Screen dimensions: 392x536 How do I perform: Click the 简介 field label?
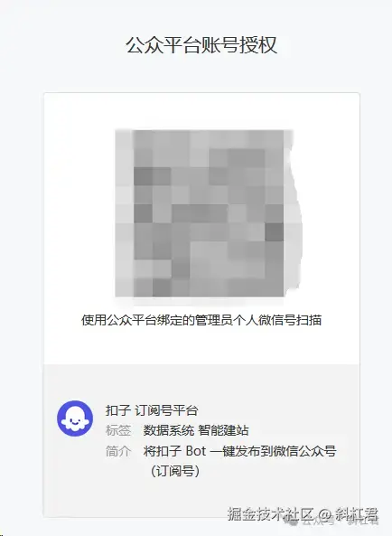(118, 451)
